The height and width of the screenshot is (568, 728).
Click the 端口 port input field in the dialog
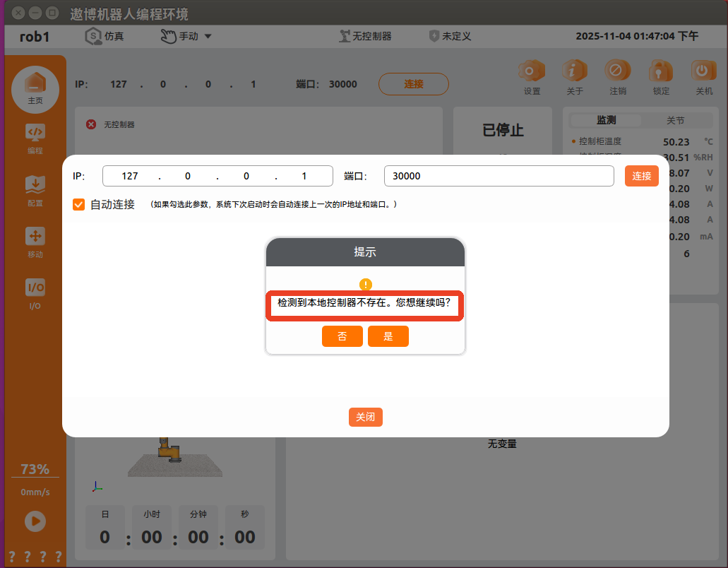tap(499, 176)
